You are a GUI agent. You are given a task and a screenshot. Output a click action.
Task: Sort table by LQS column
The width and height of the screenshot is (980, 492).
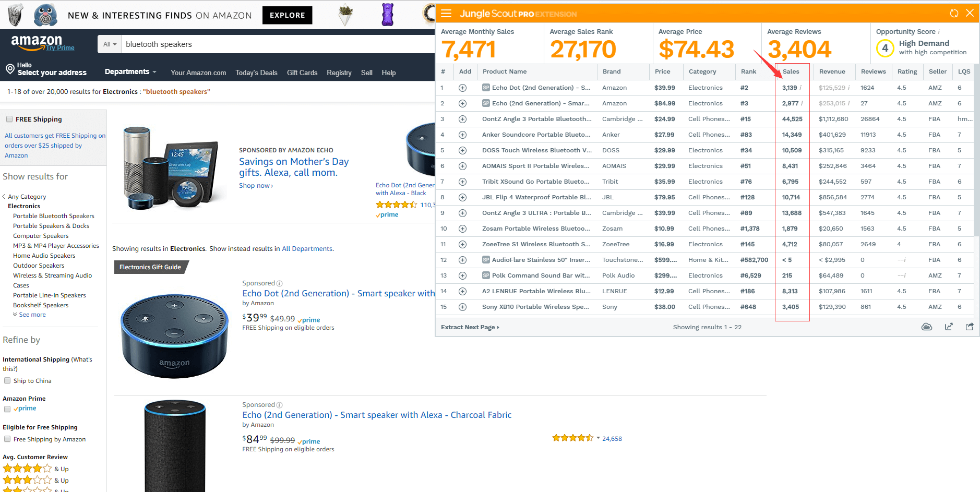964,71
